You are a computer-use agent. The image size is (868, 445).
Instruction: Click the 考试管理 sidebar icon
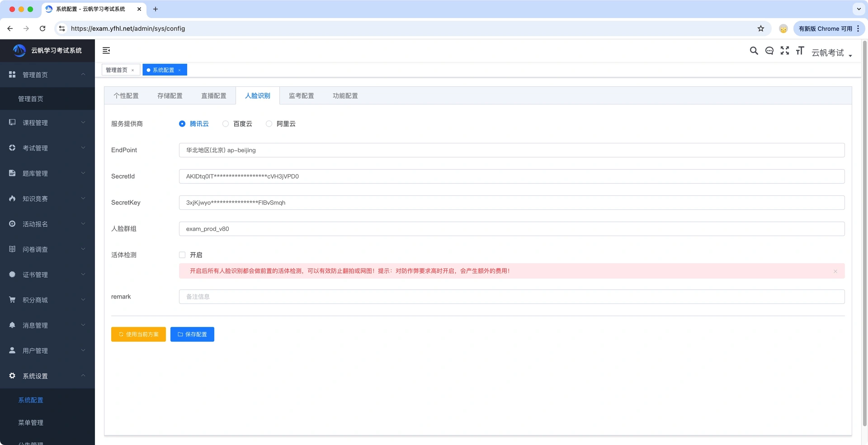(x=12, y=148)
